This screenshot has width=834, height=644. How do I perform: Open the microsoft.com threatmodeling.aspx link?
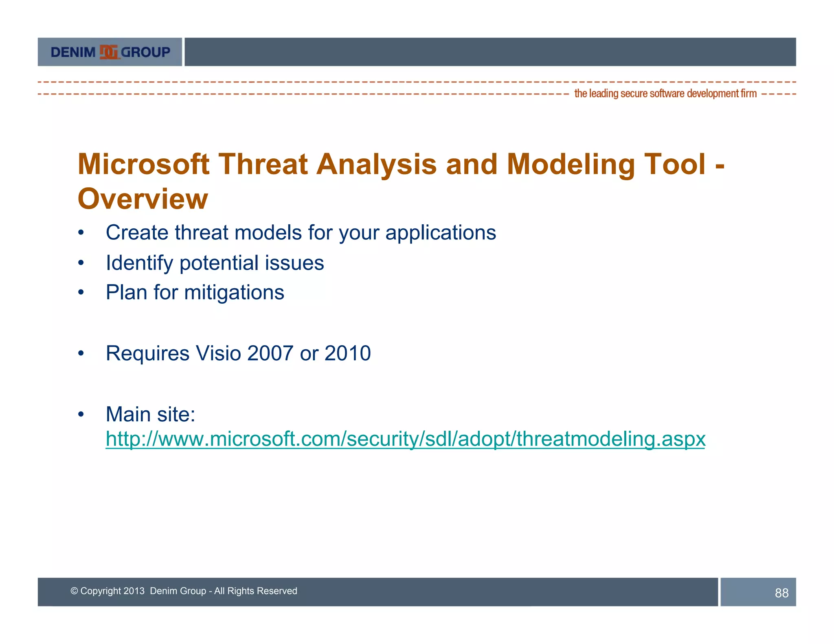click(x=405, y=439)
